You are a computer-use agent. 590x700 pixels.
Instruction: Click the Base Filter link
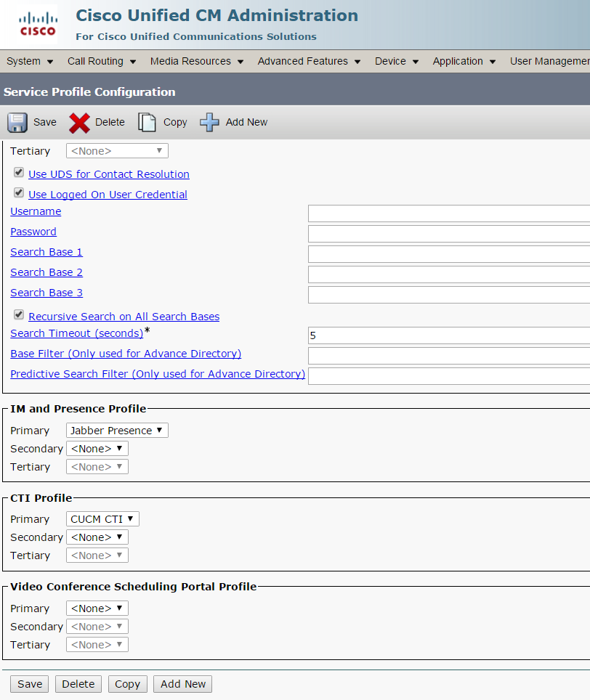click(x=126, y=354)
